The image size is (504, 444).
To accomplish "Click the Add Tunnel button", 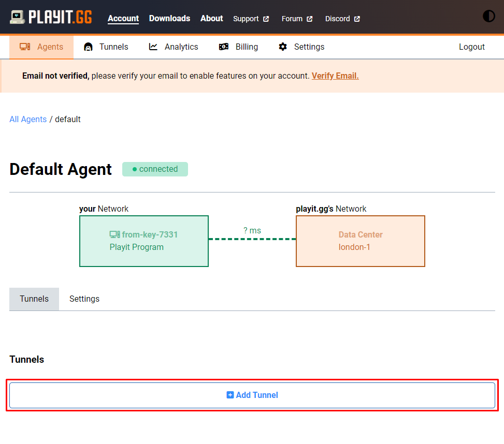I will (x=252, y=395).
